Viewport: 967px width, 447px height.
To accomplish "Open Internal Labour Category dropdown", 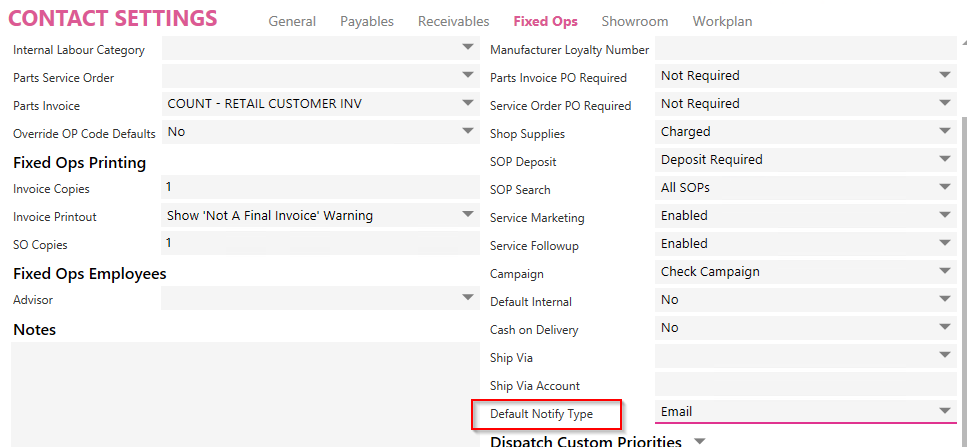I will click(320, 48).
